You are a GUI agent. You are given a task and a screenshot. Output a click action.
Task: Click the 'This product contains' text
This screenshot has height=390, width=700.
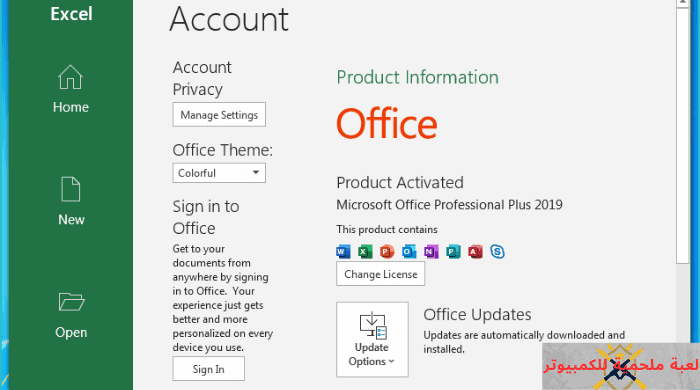[x=387, y=229]
